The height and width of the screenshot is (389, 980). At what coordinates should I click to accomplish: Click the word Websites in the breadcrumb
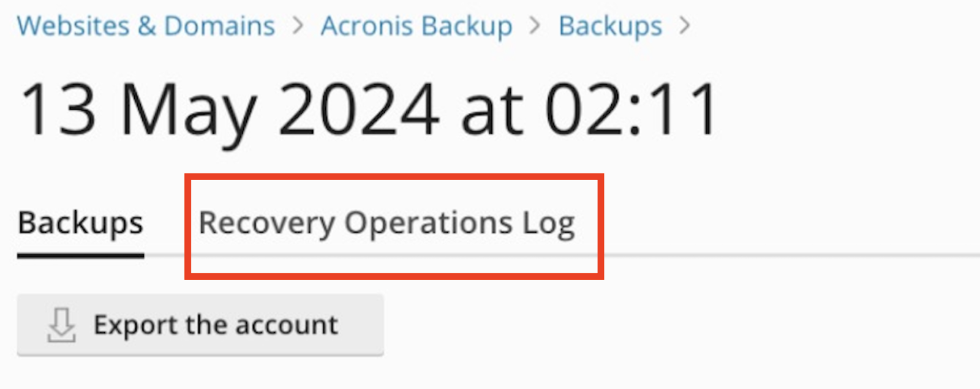click(73, 26)
